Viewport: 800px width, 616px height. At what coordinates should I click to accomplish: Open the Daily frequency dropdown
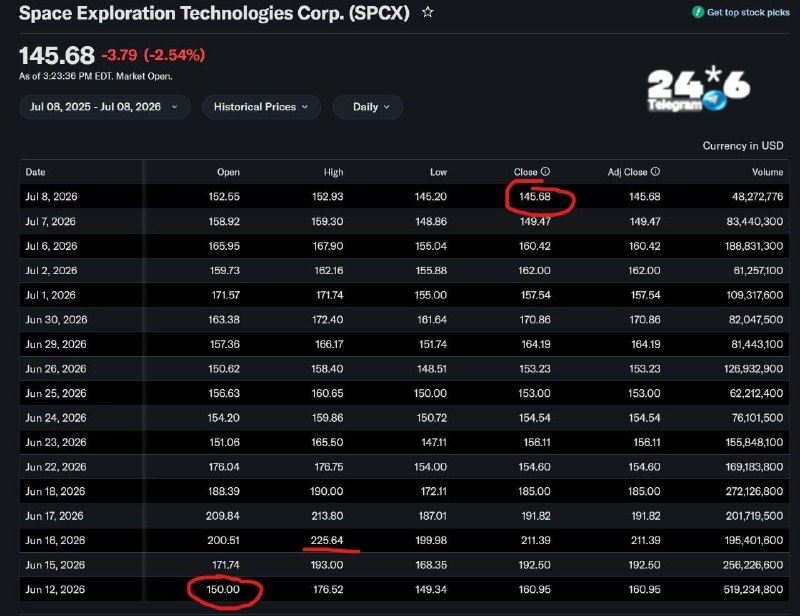tap(368, 107)
